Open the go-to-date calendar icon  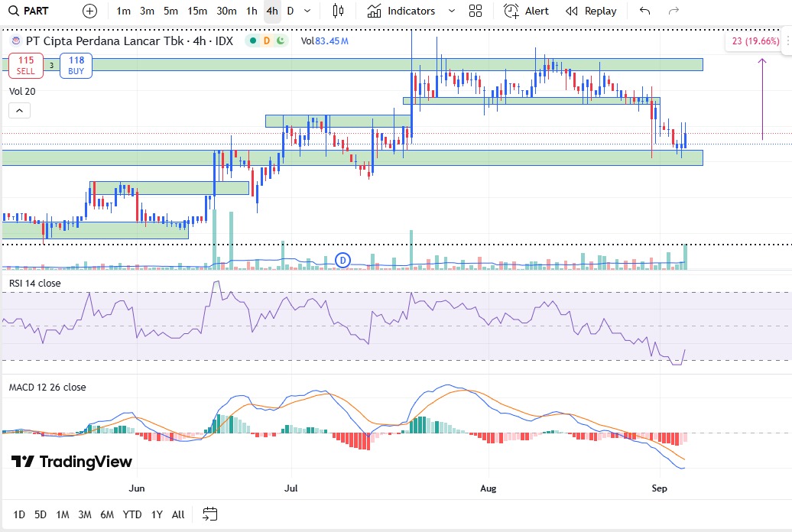pyautogui.click(x=209, y=514)
